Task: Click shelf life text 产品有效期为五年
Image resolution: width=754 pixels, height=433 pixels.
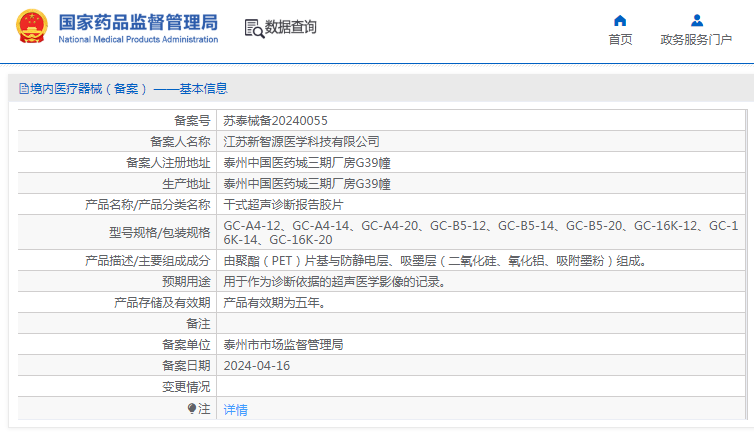Action: (275, 303)
